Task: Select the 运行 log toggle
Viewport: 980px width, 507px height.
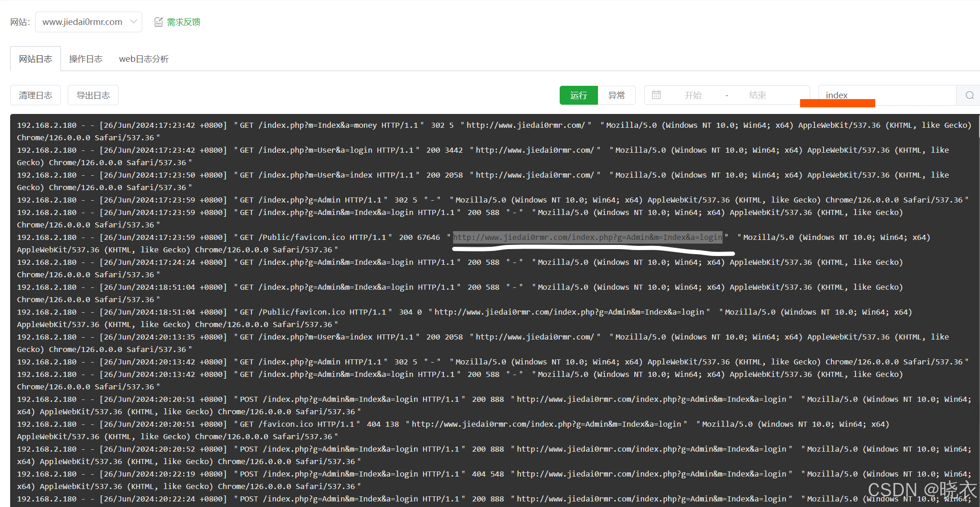Action: [578, 95]
